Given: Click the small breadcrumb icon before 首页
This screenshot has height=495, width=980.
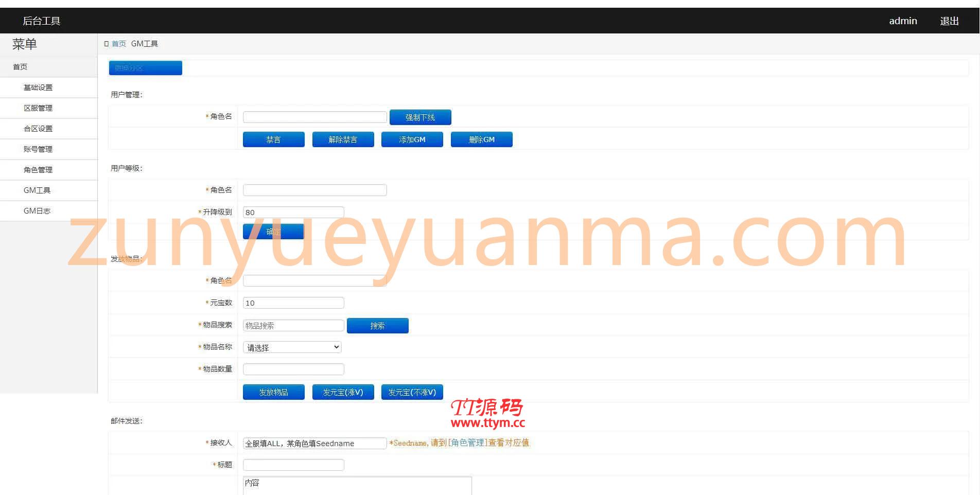Looking at the screenshot, I should tap(107, 44).
